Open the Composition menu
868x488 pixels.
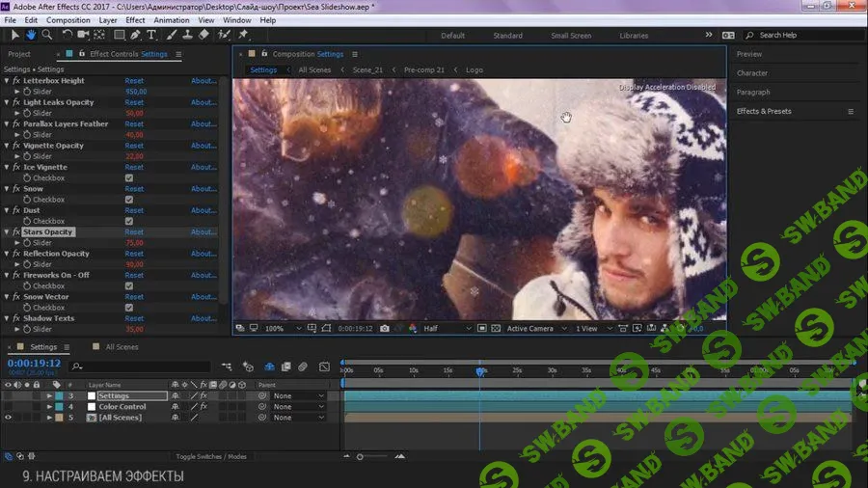coord(68,20)
